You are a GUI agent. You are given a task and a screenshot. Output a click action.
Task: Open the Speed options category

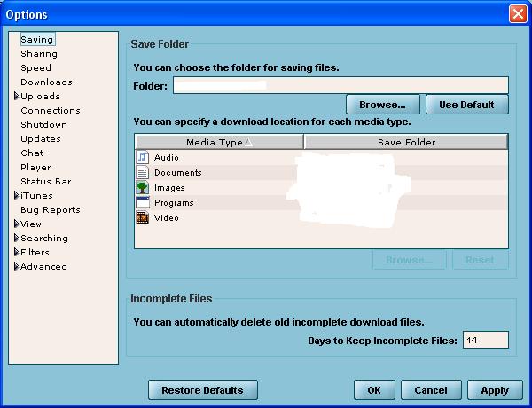[x=36, y=68]
